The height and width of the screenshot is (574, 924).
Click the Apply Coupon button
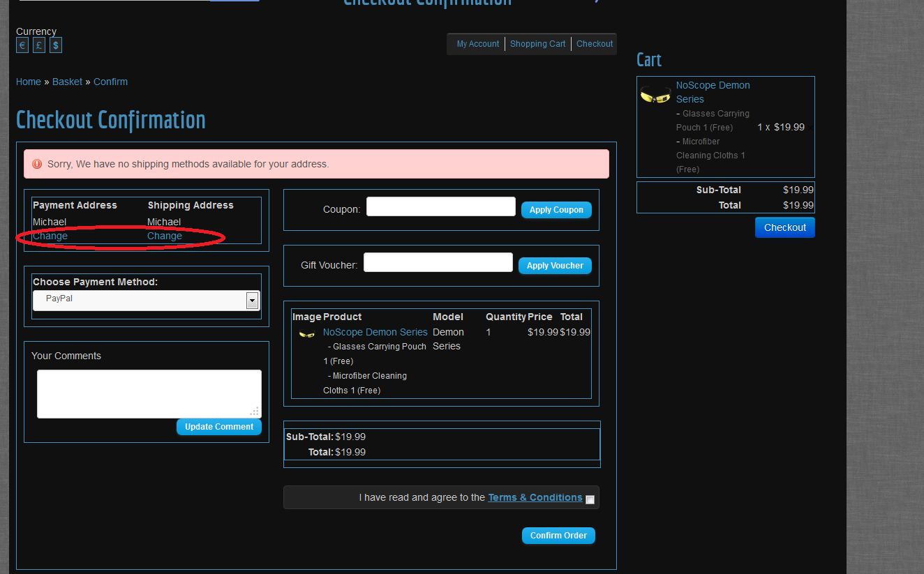556,210
